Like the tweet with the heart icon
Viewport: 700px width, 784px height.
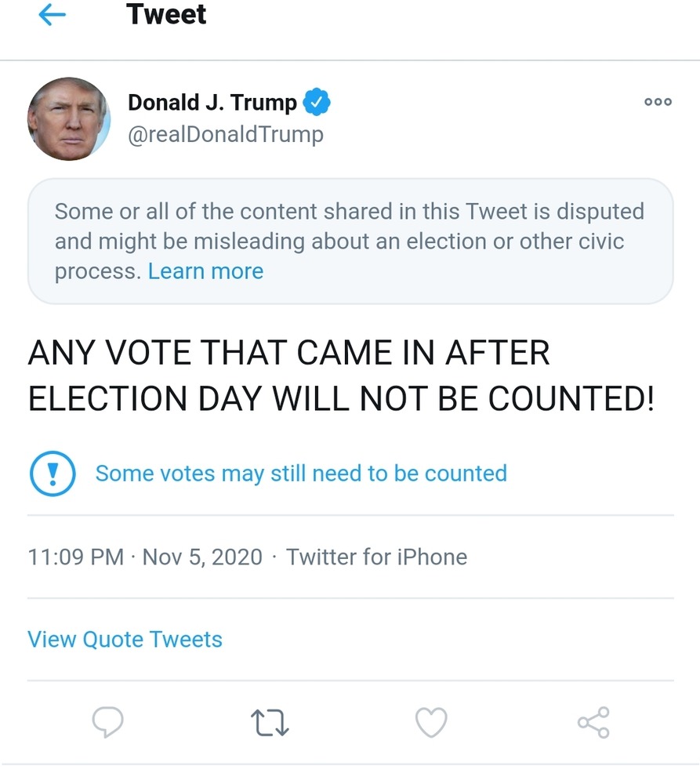pyautogui.click(x=431, y=722)
